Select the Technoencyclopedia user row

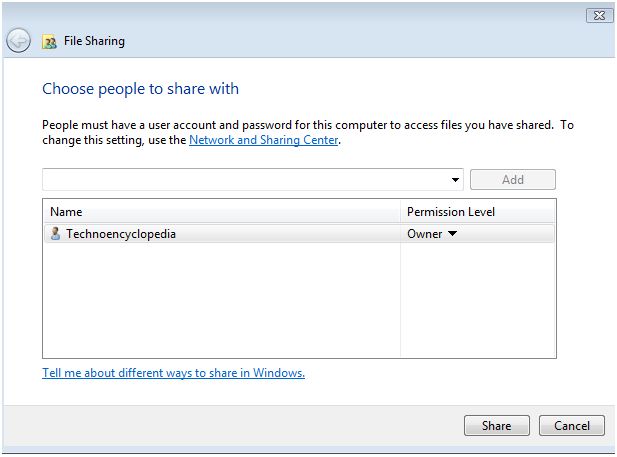[x=220, y=234]
